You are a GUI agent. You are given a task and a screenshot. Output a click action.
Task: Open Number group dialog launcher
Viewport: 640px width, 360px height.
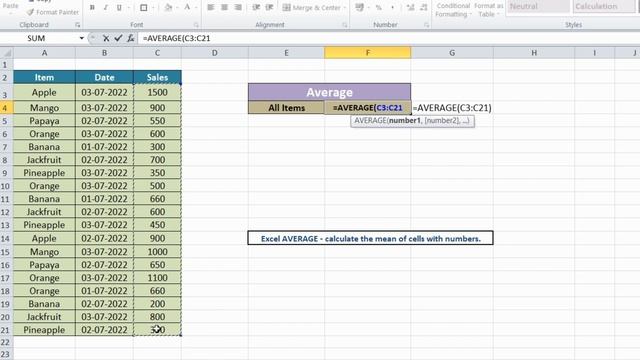[x=426, y=25]
